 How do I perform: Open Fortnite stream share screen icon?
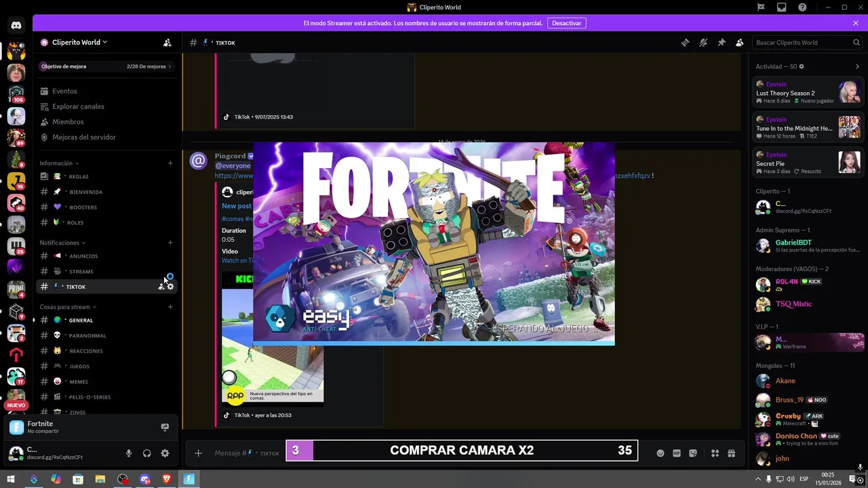164,427
